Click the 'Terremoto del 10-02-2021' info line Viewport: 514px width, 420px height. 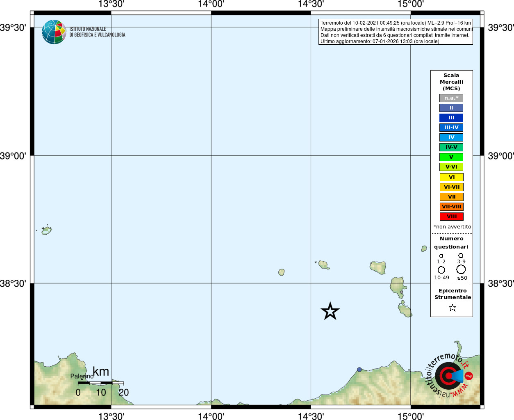pyautogui.click(x=396, y=23)
